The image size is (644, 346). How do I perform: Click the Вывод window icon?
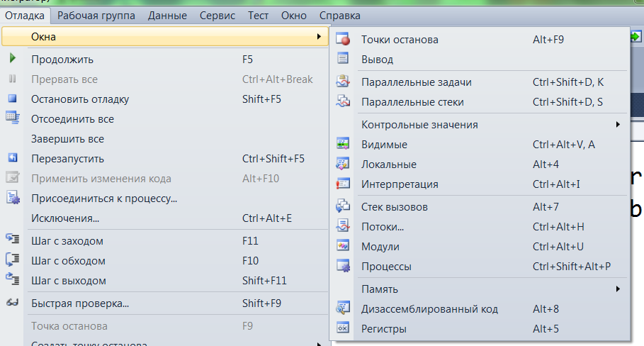pyautogui.click(x=343, y=58)
